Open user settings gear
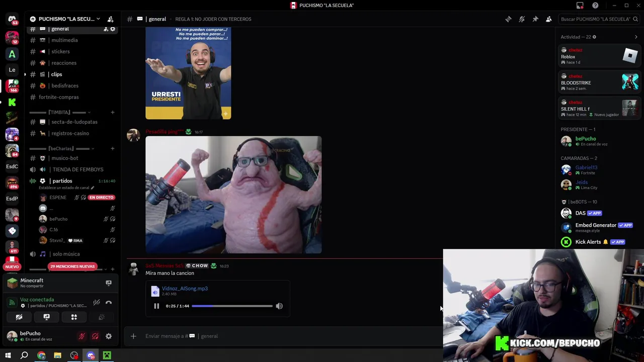This screenshot has height=362, width=644. click(x=109, y=336)
